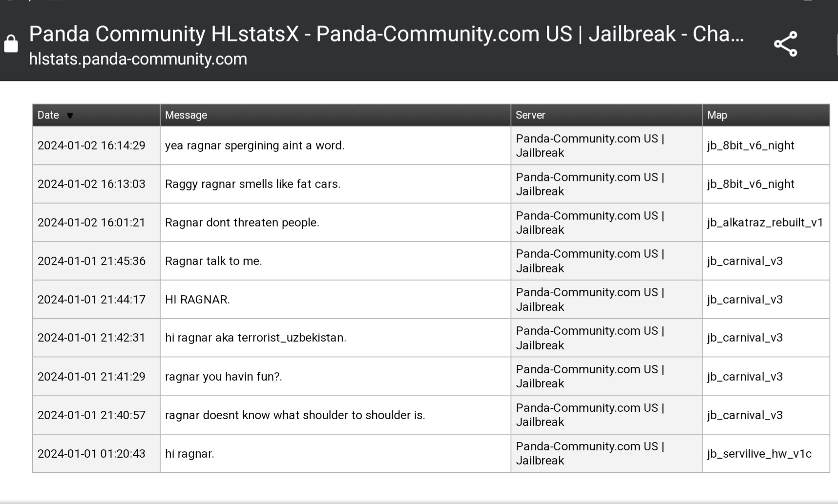Select the 'ragnar you havin fun?.' message
This screenshot has width=838, height=504.
click(223, 377)
